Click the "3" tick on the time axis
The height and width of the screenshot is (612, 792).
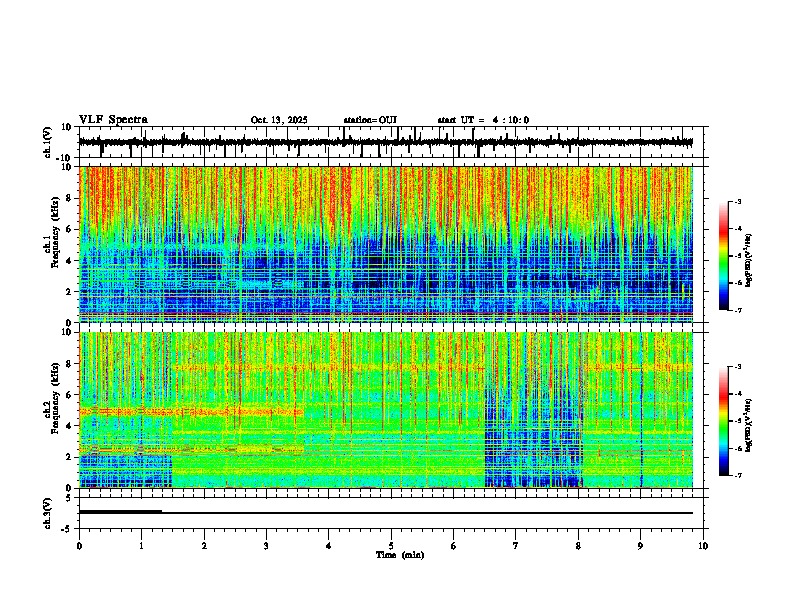[266, 546]
